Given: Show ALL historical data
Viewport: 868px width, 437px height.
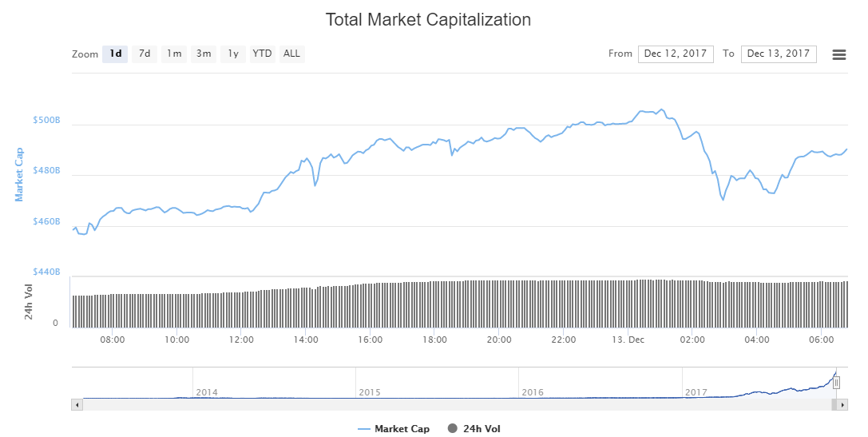Looking at the screenshot, I should [x=292, y=54].
